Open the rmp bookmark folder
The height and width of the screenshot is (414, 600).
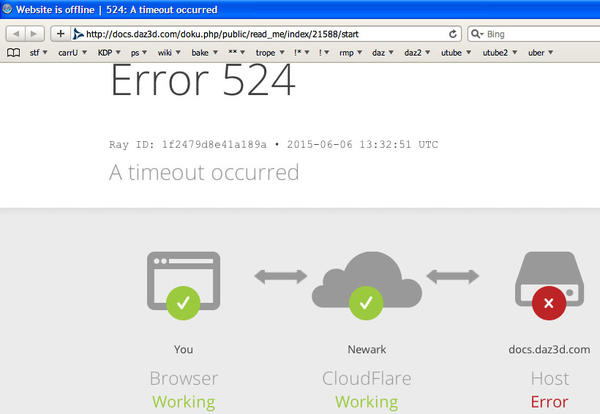[x=351, y=52]
